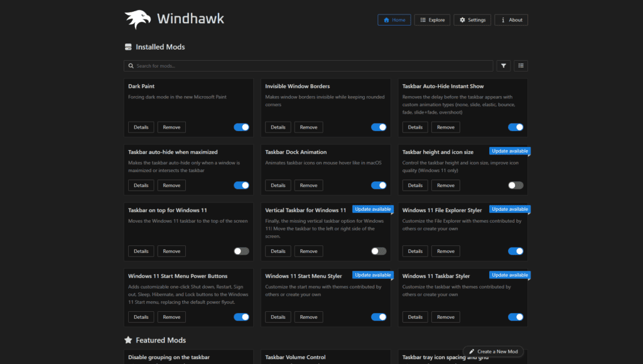The width and height of the screenshot is (643, 364).
Task: View Details of Taskbar Auto-Hide Instant Show
Action: point(415,127)
